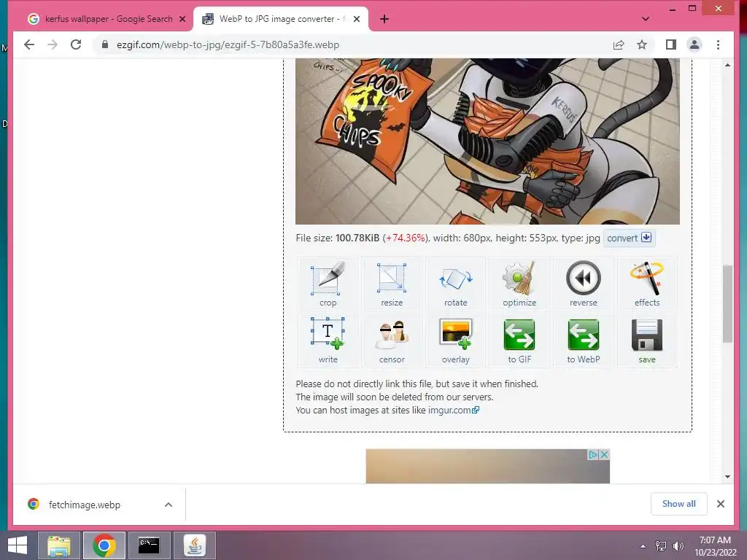The width and height of the screenshot is (747, 560).
Task: Open the volume control
Action: [x=678, y=546]
